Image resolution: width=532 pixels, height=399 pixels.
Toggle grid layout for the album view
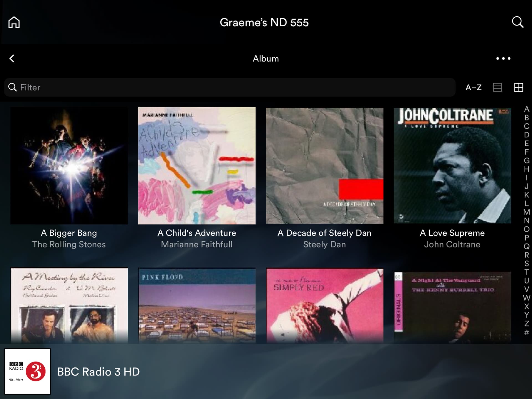519,87
